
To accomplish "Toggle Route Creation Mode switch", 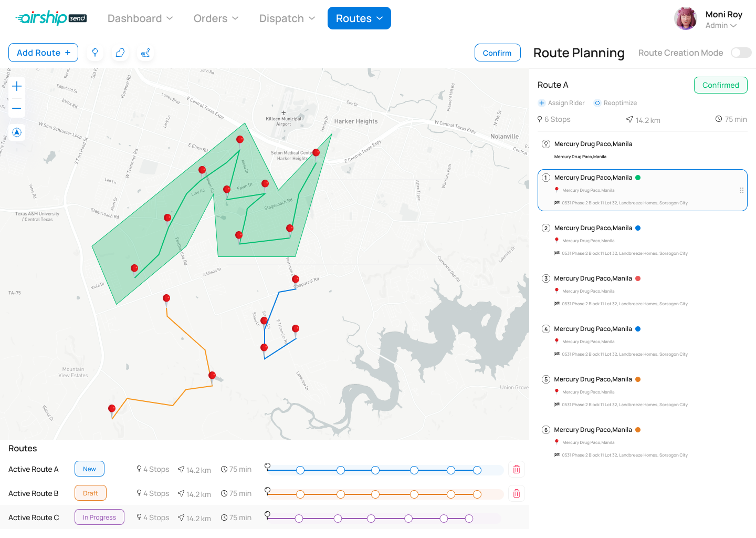I will tap(741, 53).
